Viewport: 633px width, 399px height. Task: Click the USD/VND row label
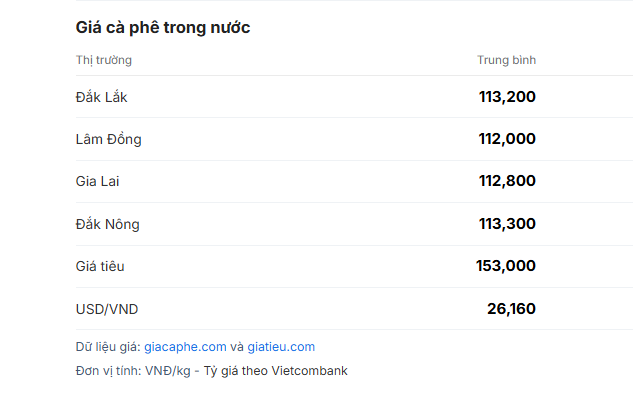coord(107,309)
